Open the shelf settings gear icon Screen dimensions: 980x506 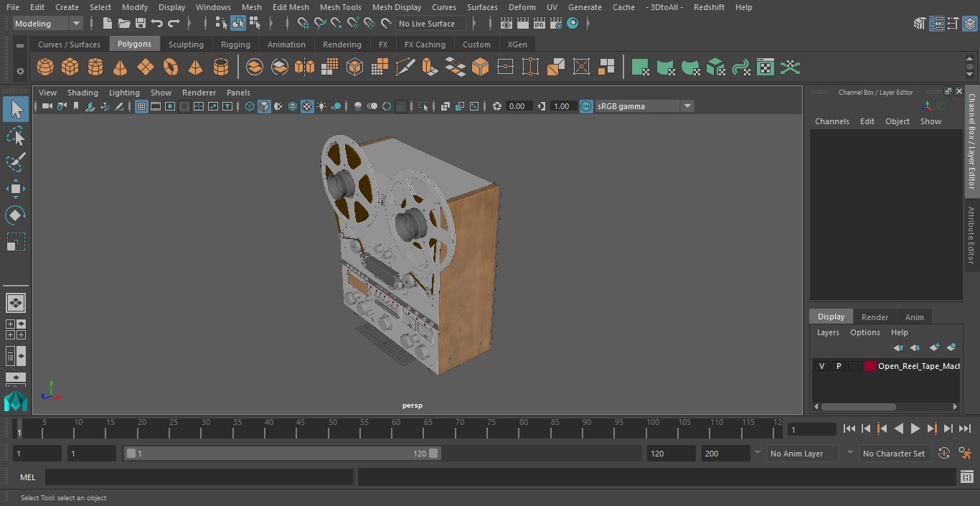click(x=20, y=70)
